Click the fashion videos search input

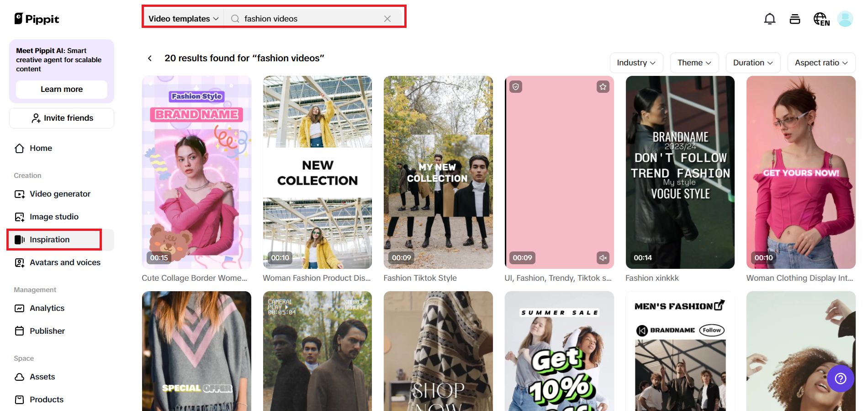[x=311, y=19]
